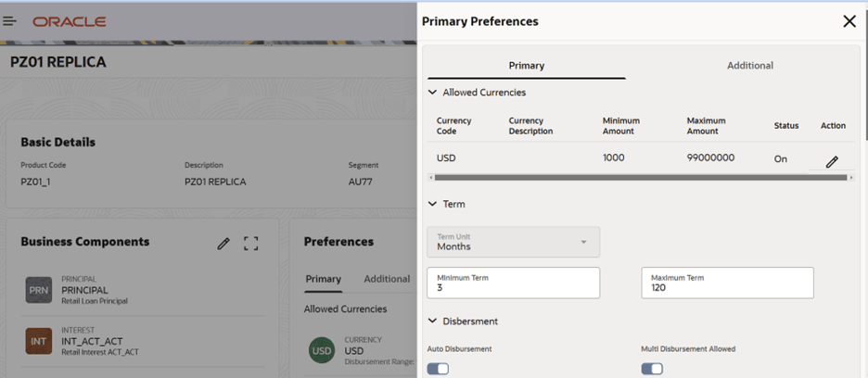Edit Business Components with pencil icon
This screenshot has width=868, height=378.
(x=223, y=243)
